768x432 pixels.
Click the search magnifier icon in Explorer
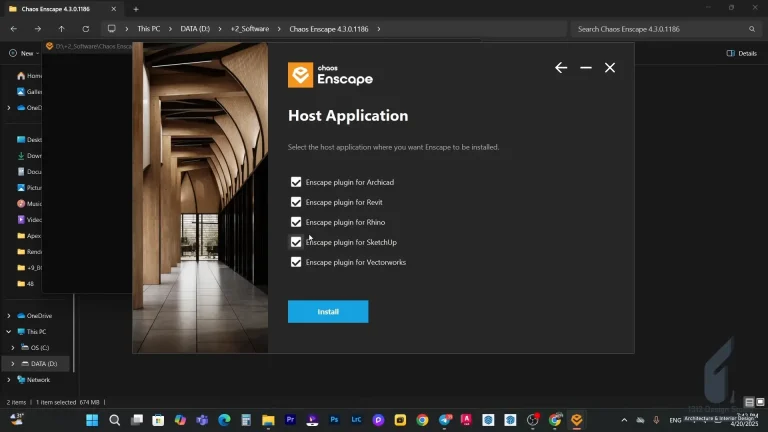(752, 29)
